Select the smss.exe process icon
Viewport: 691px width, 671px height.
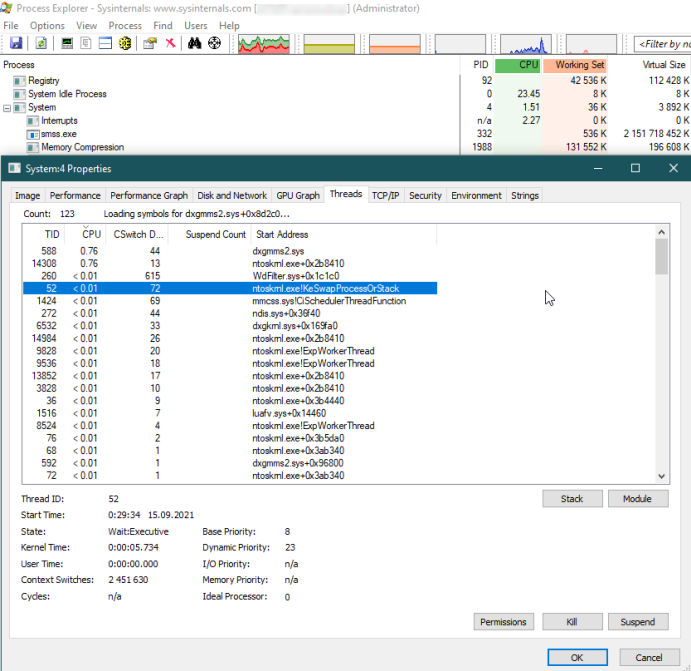click(x=32, y=134)
